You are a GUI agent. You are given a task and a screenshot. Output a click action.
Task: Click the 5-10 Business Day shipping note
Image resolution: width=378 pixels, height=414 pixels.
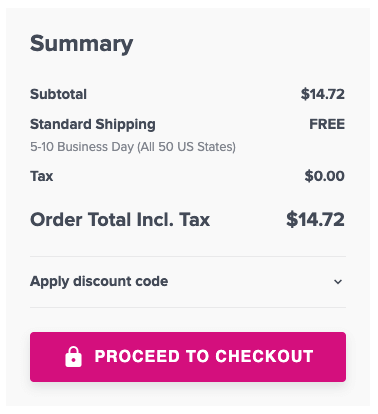click(133, 147)
